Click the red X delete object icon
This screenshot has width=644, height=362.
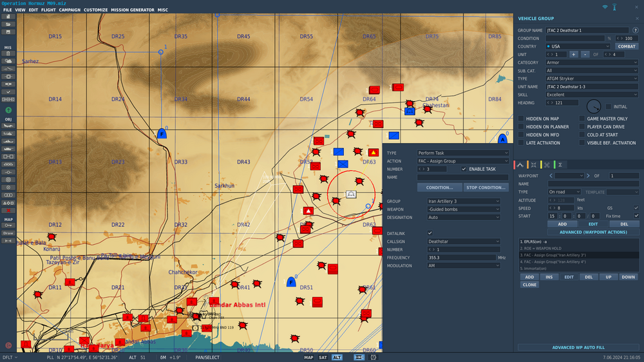pos(8,211)
